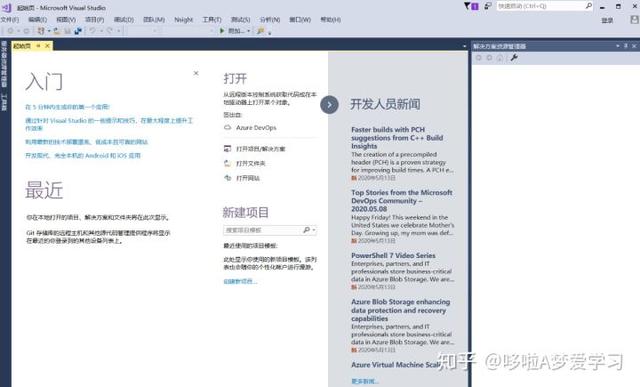Click Solution Explorer forward icon
640x387 pixels.
pyautogui.click(x=489, y=58)
